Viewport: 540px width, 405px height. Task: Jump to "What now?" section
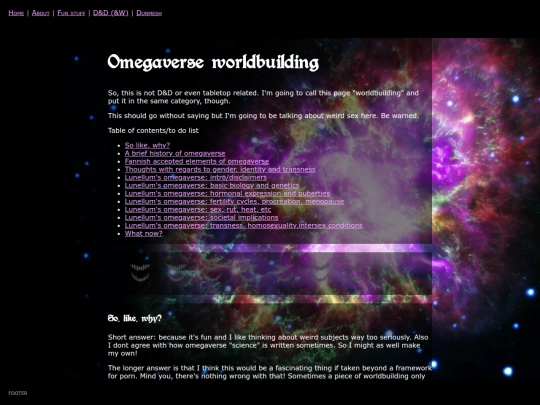(144, 233)
